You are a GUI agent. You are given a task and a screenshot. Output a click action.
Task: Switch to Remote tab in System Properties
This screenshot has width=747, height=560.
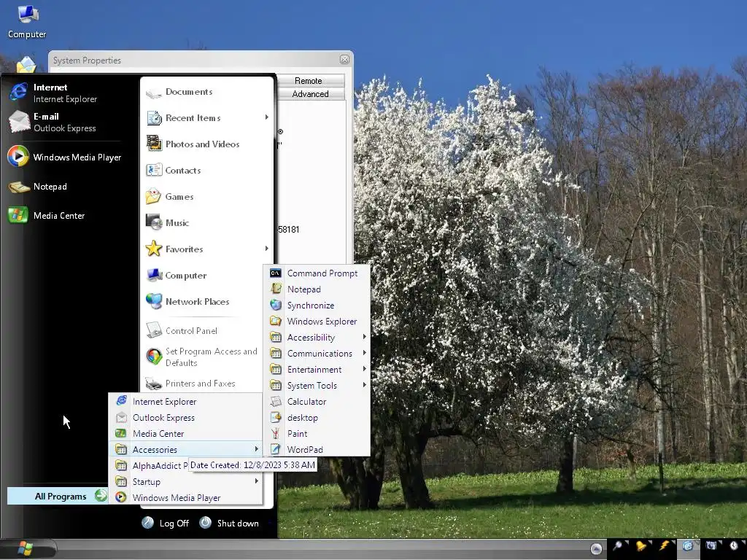(310, 80)
